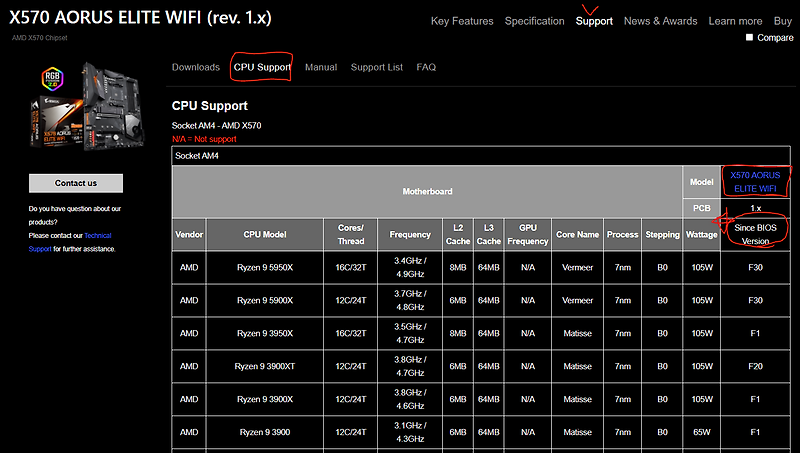Select the Ryzen 9 5900X cell
This screenshot has height=453, width=800.
[x=265, y=300]
